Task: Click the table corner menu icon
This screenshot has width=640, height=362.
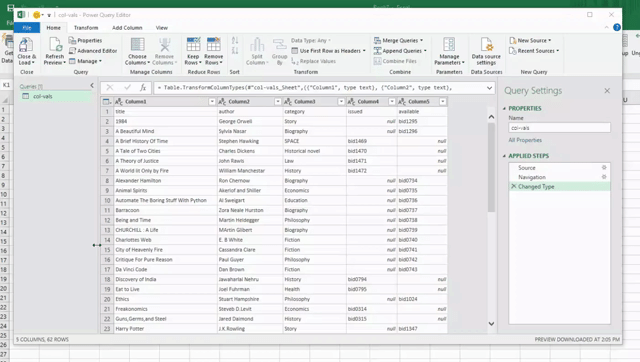Action: [107, 101]
